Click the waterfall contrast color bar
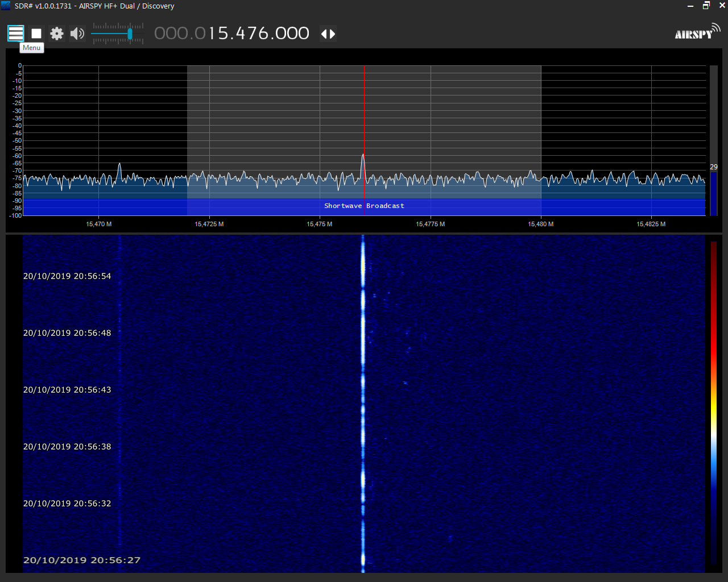This screenshot has width=728, height=582. pos(714,402)
